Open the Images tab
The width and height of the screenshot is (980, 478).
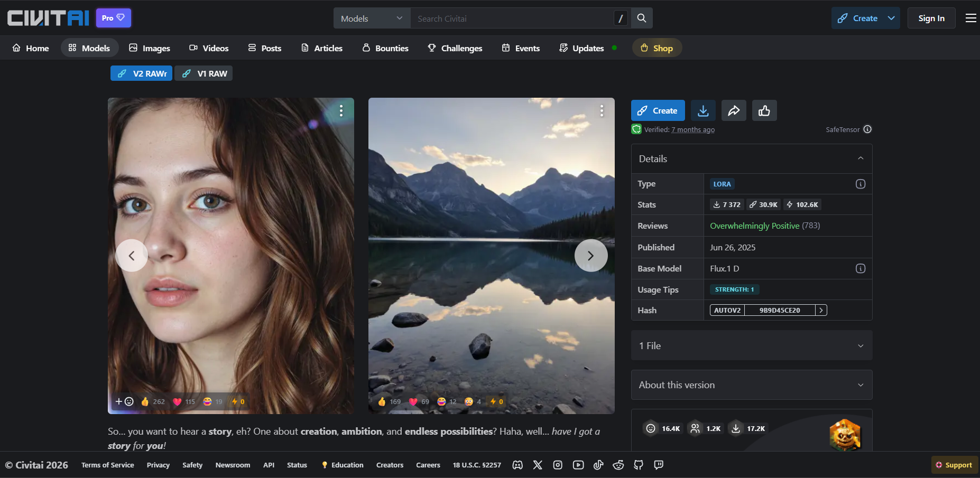[150, 48]
